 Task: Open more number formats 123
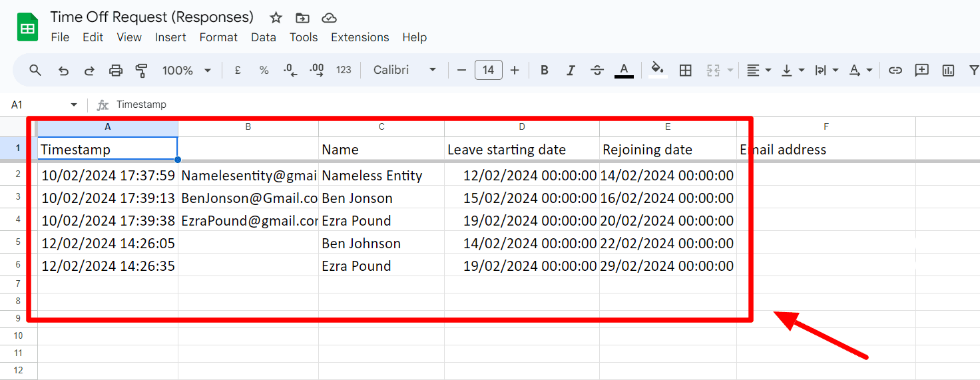coord(344,70)
